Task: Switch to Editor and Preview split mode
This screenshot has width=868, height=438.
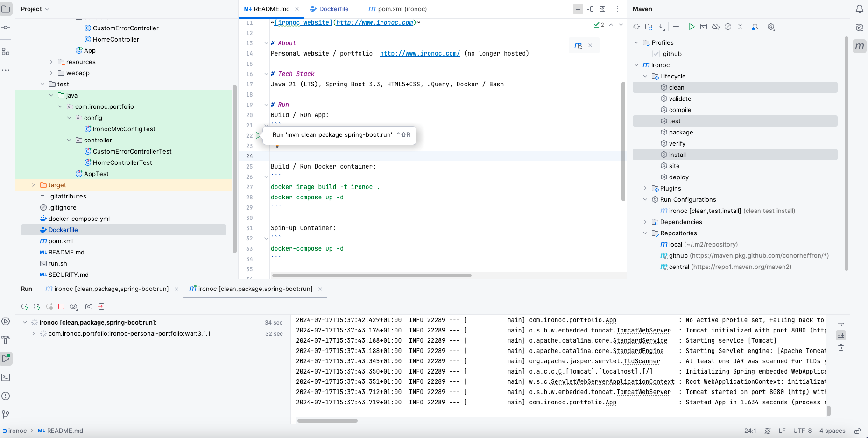Action: pyautogui.click(x=590, y=9)
